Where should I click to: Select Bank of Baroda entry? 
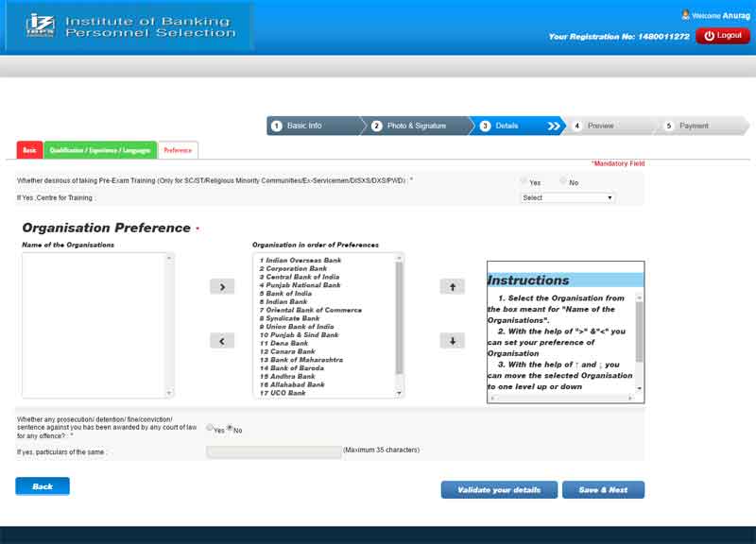tap(292, 367)
